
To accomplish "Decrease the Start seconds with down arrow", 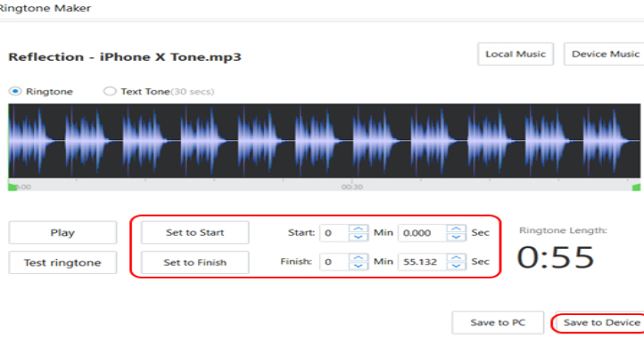I will point(456,237).
